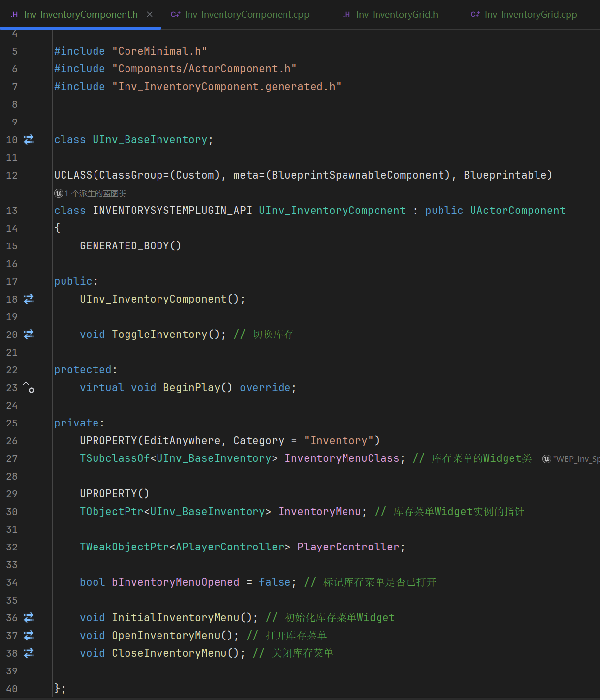Click gutter icon beside ToggleInventory on line 20
Viewport: 600px width, 700px height.
tap(29, 335)
